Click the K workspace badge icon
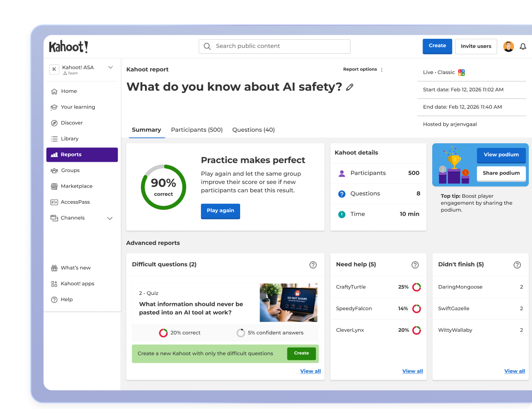Viewport: 532px width, 409px height. point(54,69)
